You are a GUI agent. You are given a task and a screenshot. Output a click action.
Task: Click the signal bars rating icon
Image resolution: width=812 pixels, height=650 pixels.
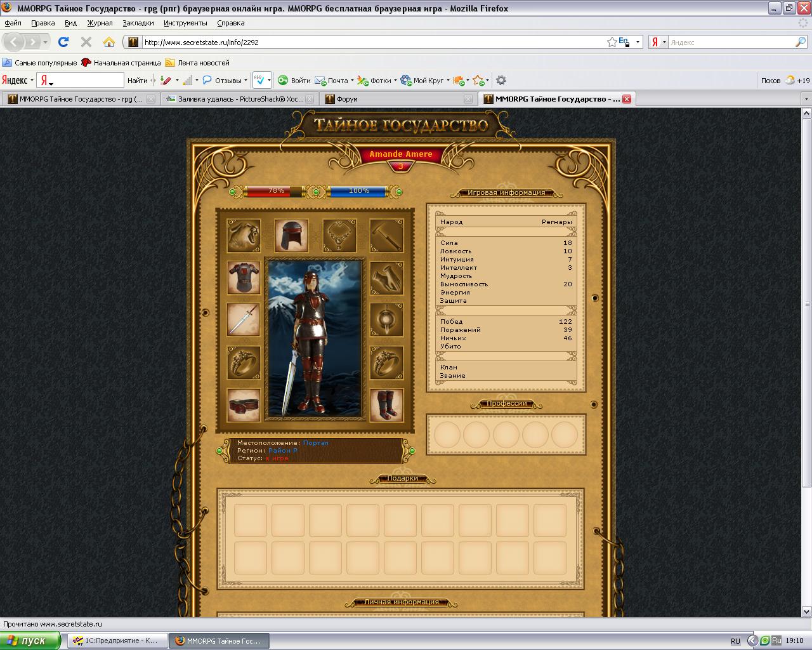(x=187, y=81)
